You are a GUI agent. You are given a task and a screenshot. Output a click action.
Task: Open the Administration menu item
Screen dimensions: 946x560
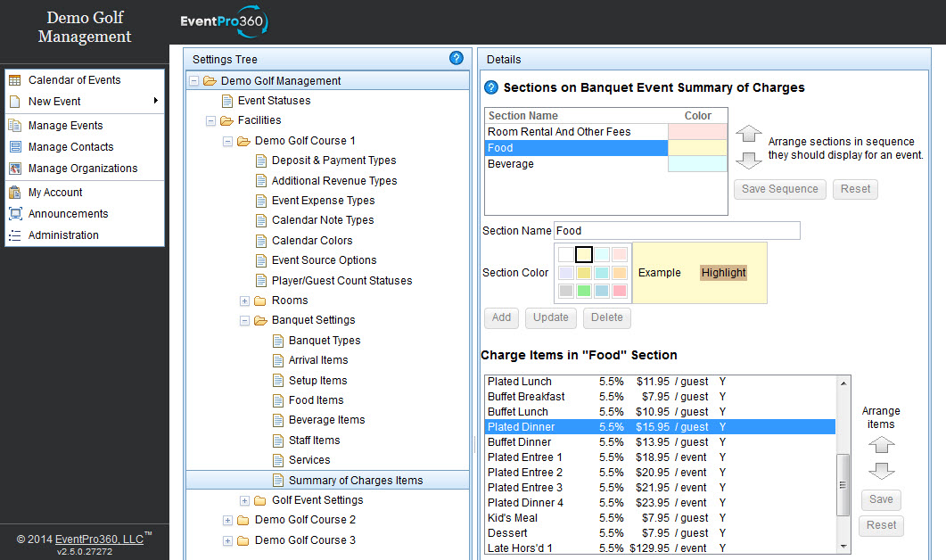(63, 235)
